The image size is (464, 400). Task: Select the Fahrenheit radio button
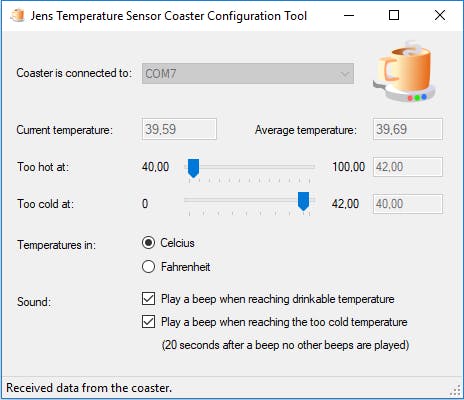click(x=148, y=267)
